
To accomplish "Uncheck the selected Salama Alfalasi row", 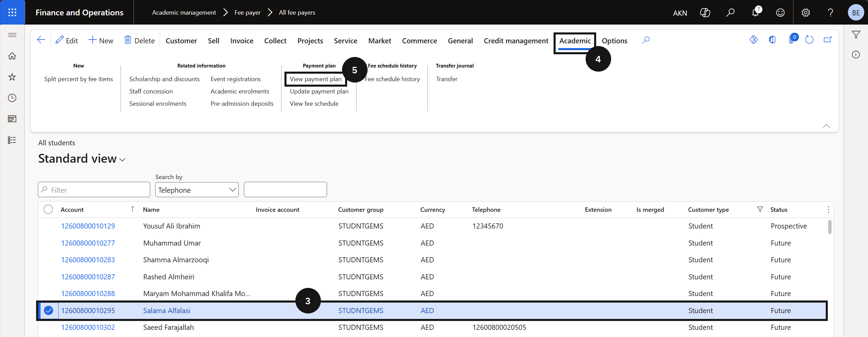I will [49, 310].
